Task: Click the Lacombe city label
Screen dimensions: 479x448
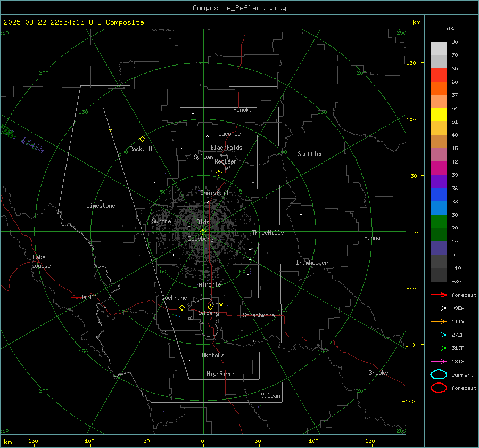Action: (229, 134)
